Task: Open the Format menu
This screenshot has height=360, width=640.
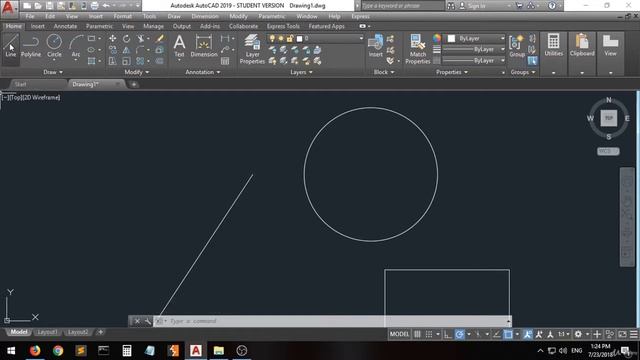Action: [x=122, y=16]
